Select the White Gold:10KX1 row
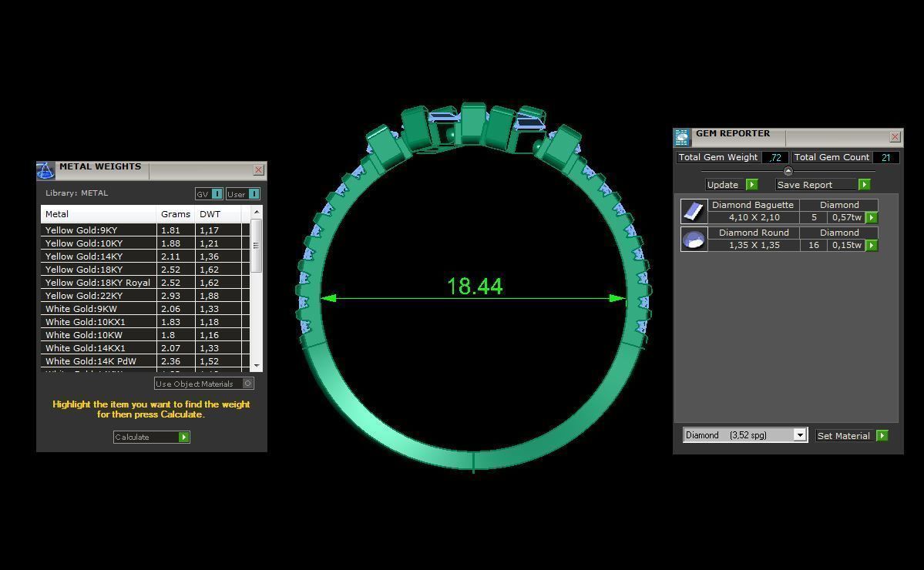The width and height of the screenshot is (924, 570). (145, 321)
